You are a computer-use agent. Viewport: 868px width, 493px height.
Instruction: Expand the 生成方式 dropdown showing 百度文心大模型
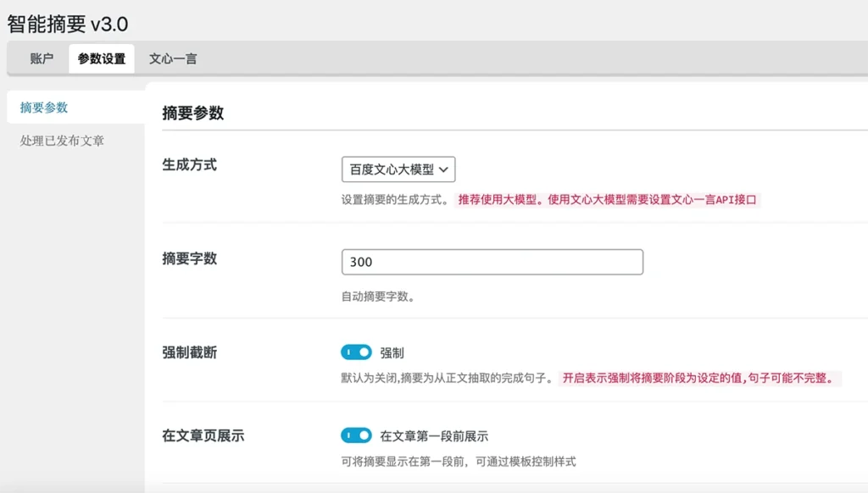click(398, 169)
